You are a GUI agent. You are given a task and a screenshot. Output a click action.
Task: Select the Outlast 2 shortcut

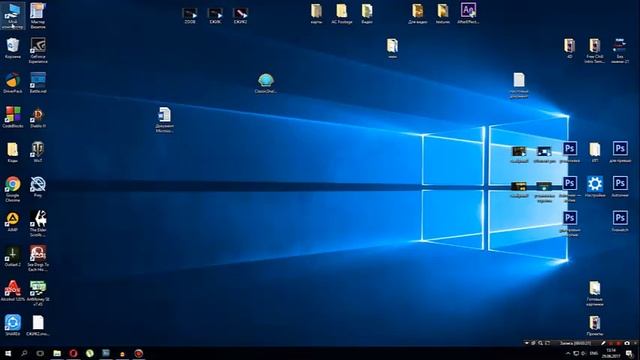pos(13,256)
